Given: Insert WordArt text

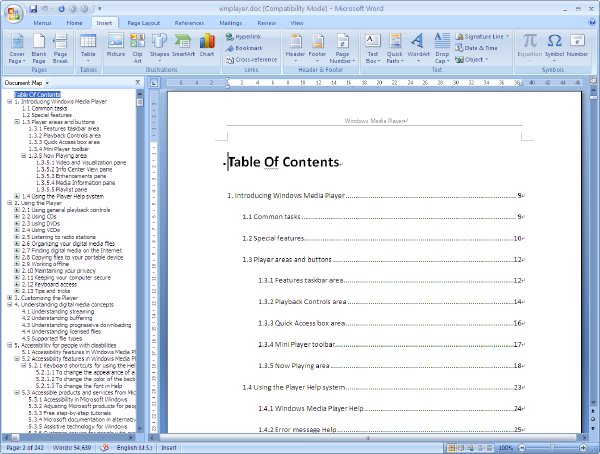Looking at the screenshot, I should click(x=418, y=49).
